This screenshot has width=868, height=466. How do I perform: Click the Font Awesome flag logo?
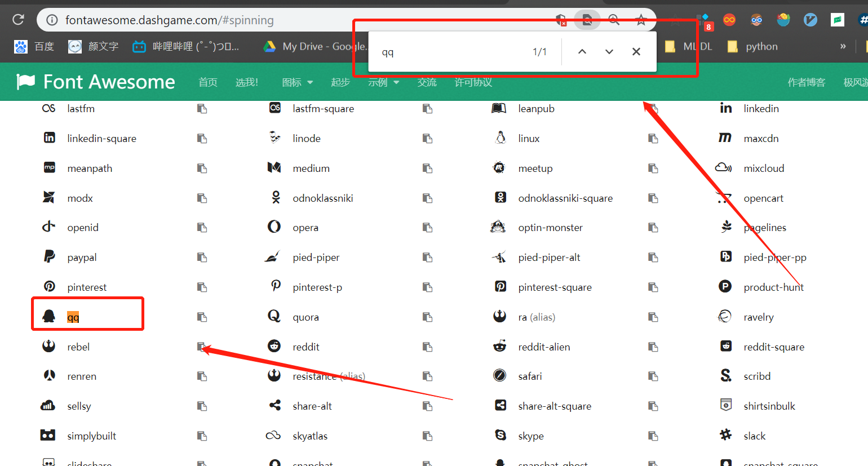point(26,82)
